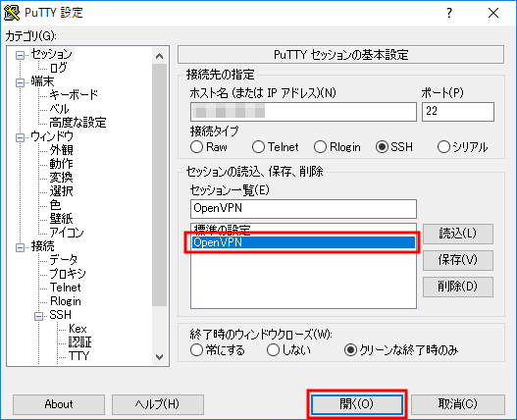This screenshot has height=420, width=517.
Task: Open the セッション category
Action: coord(52,54)
